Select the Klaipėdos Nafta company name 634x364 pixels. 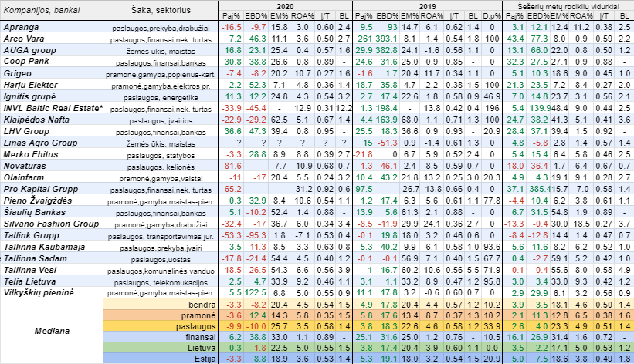(36, 120)
